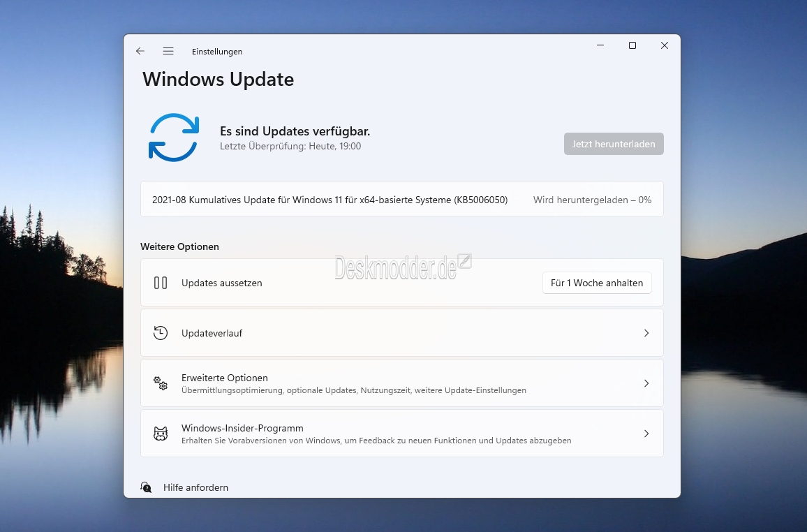Expand Erweiterte Optionen via its chevron
This screenshot has width=807, height=532.
coord(646,383)
